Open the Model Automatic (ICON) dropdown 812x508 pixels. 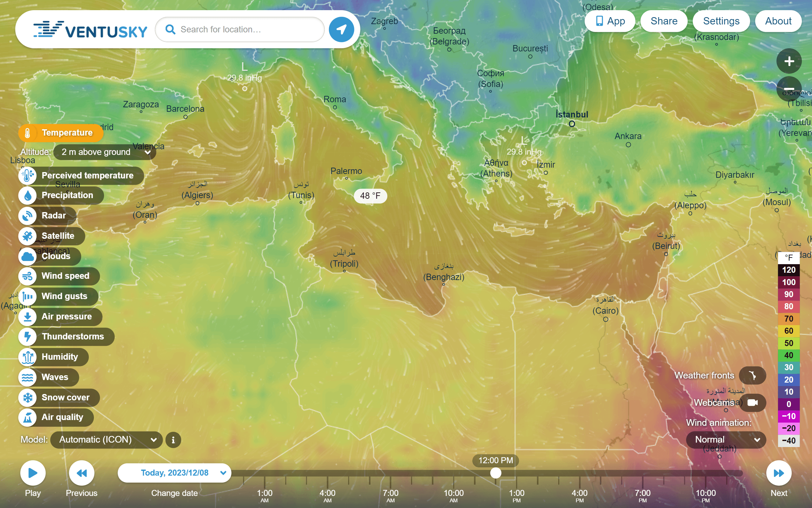106,440
